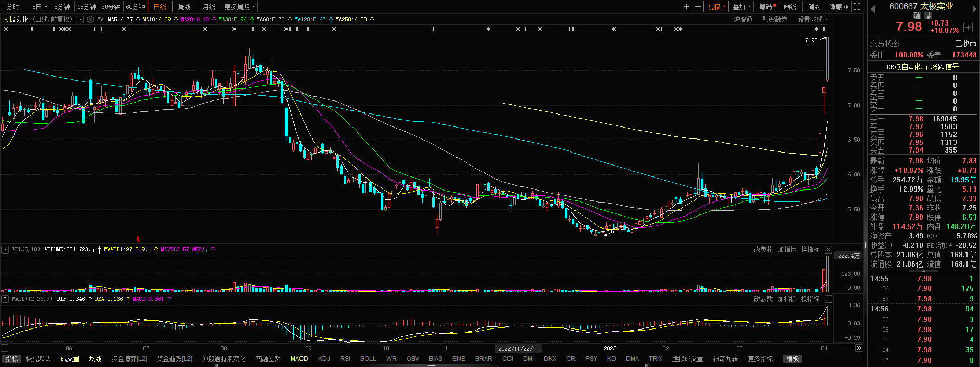This screenshot has width=980, height=367.
Task: Click the zoom-in plus icon in chart toolbar
Action: point(687,7)
